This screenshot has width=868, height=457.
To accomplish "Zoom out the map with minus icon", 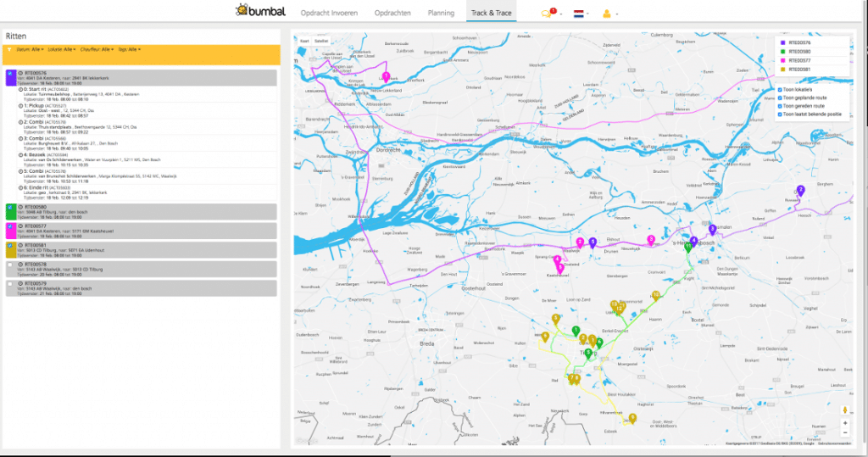I will point(845,432).
